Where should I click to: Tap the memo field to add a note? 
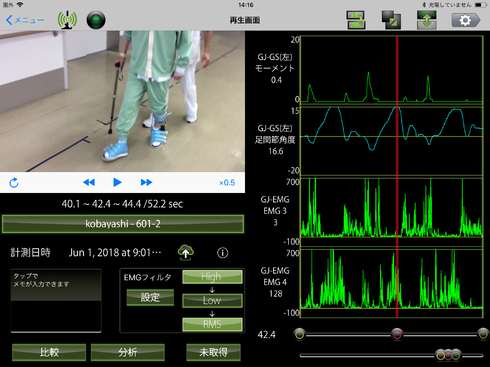coord(56,301)
